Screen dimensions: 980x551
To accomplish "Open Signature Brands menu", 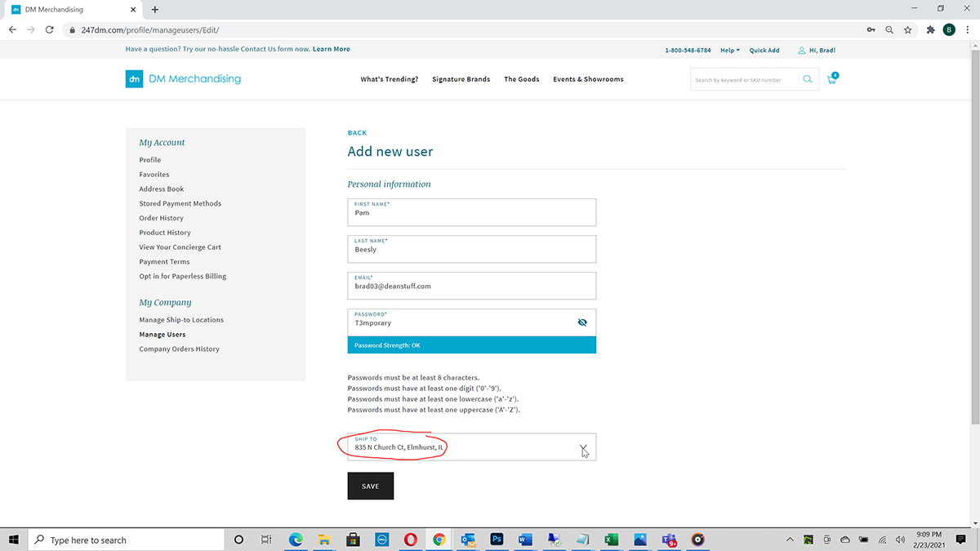I will point(461,79).
